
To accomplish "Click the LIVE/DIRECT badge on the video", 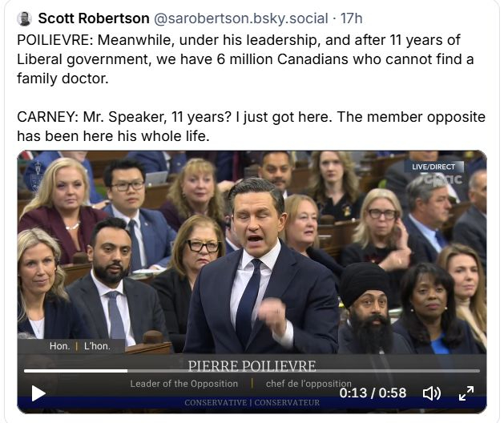I will click(x=433, y=167).
